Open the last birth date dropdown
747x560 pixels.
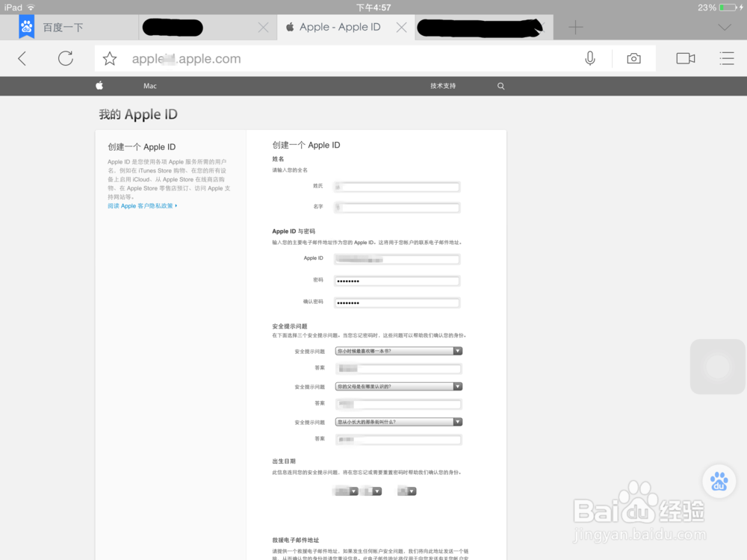[x=407, y=491]
